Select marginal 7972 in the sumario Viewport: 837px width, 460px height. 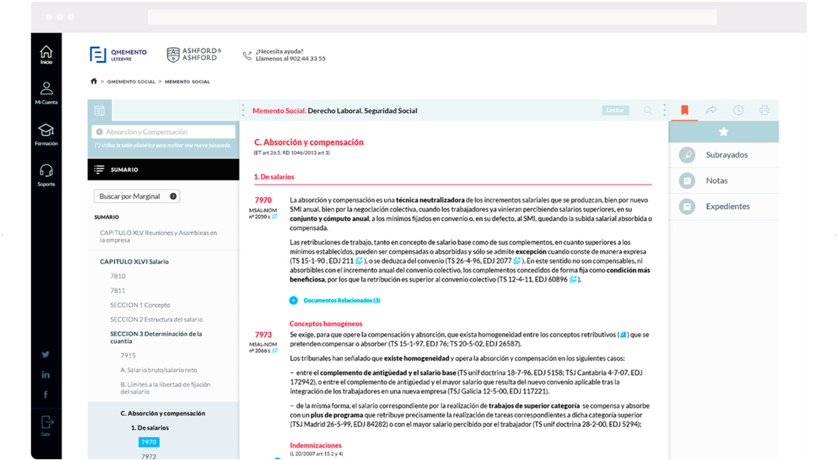click(149, 456)
